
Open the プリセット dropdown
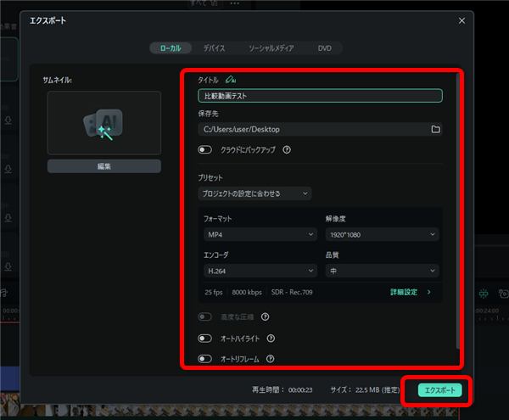click(x=255, y=193)
